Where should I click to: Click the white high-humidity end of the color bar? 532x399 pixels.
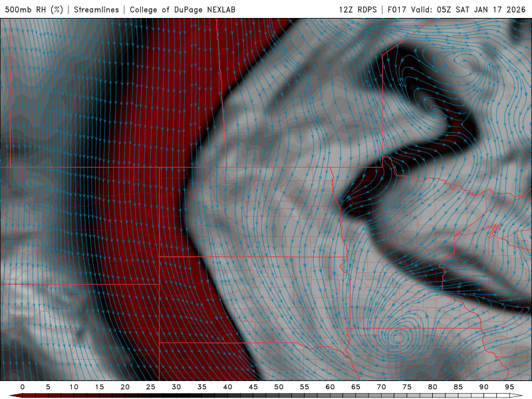pyautogui.click(x=517, y=396)
